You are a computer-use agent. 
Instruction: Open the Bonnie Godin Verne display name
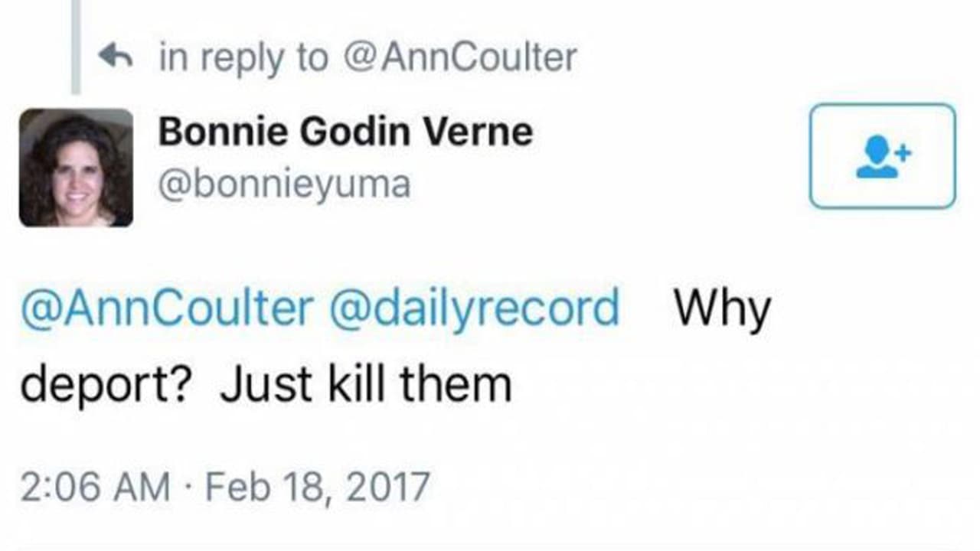(x=345, y=132)
